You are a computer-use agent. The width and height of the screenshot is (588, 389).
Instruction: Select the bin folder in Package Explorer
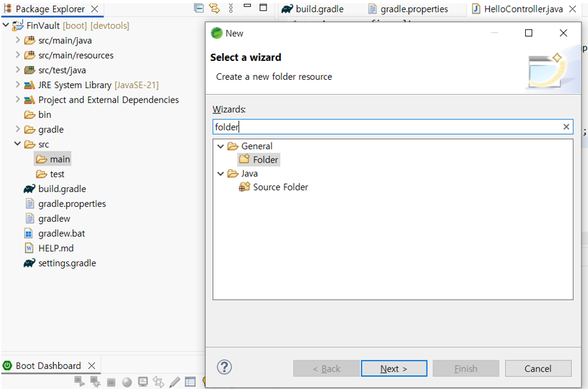point(38,114)
